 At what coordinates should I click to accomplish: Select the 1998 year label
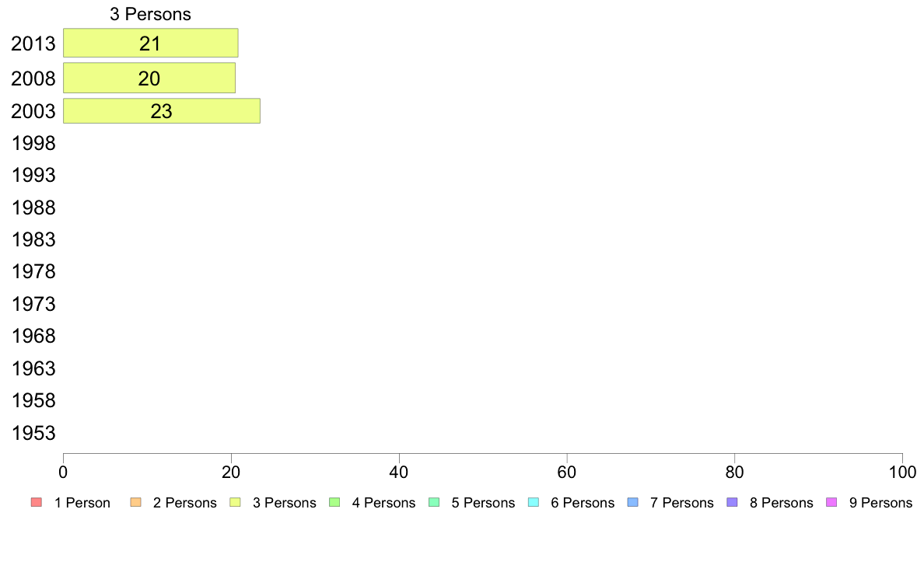(33, 143)
